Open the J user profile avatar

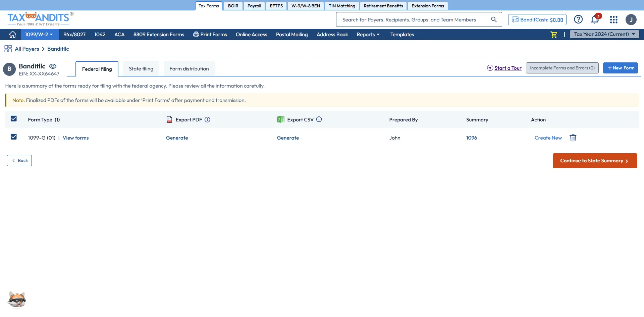[631, 20]
